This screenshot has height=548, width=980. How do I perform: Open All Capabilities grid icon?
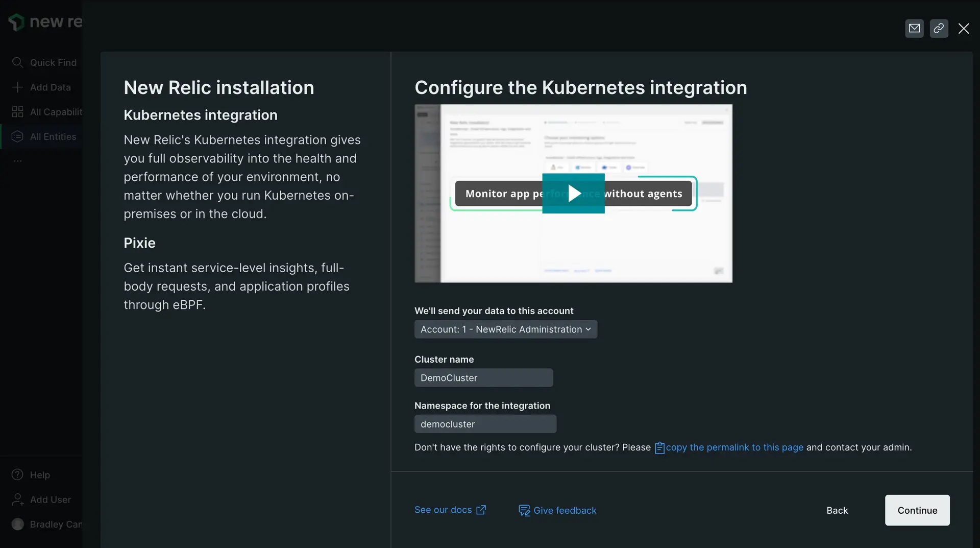[17, 112]
